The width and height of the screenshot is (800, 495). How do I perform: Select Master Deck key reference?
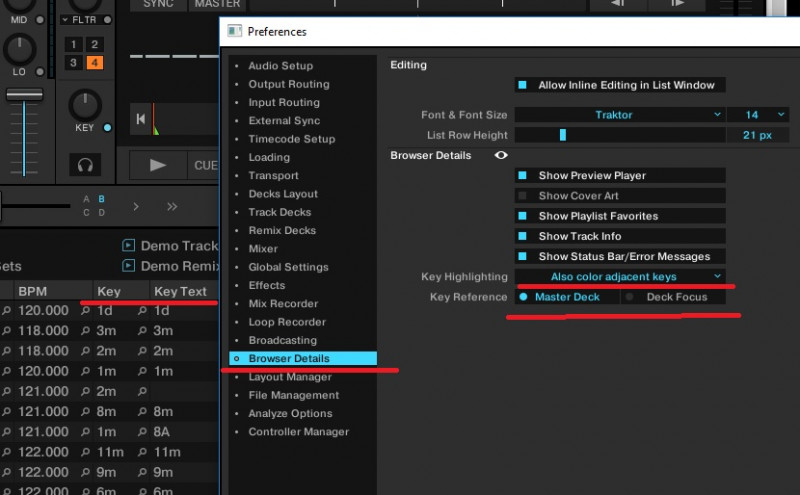[x=567, y=297]
